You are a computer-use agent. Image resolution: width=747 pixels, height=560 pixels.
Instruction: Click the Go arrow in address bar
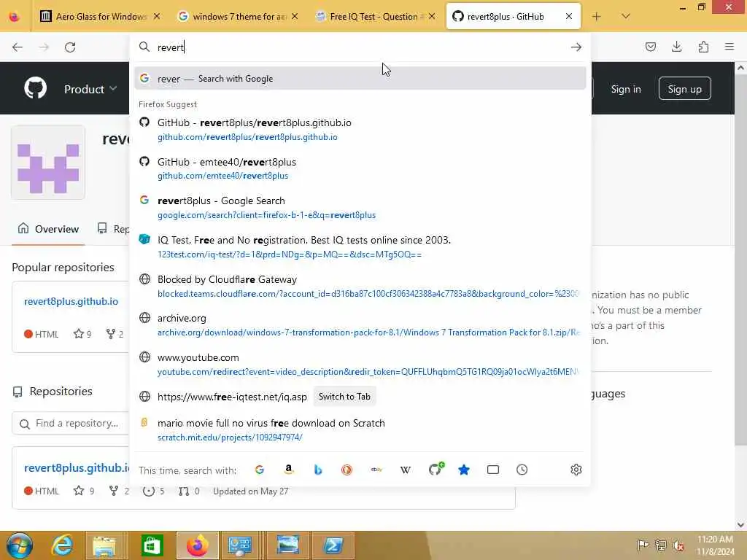click(576, 47)
